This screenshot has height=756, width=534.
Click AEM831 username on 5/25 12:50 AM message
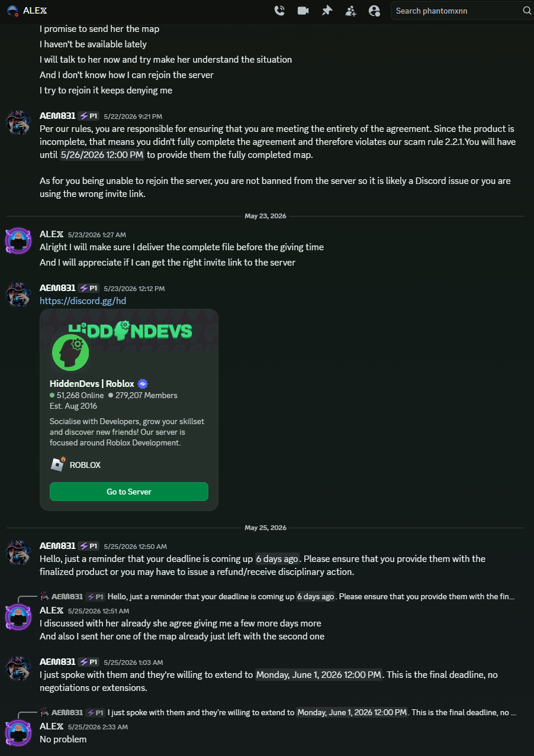(57, 545)
